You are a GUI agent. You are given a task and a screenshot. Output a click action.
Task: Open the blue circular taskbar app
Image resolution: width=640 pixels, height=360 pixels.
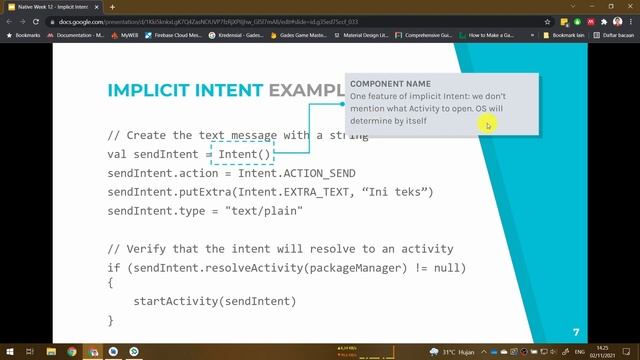tap(113, 352)
